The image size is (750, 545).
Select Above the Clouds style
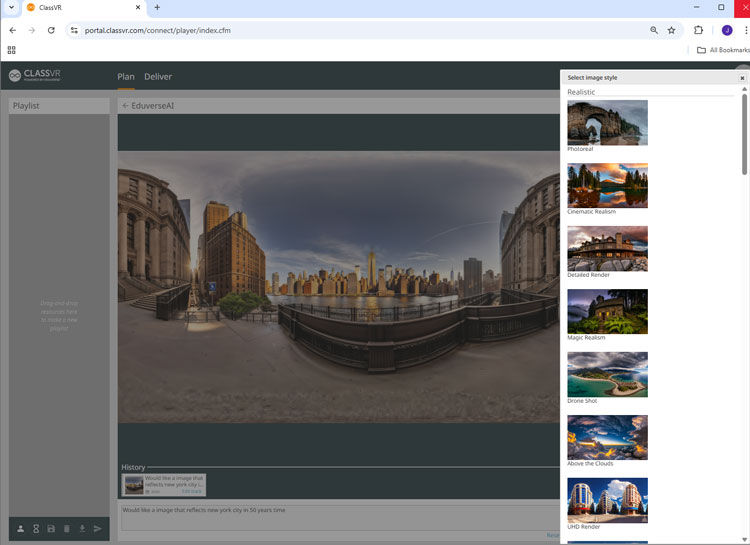point(607,437)
